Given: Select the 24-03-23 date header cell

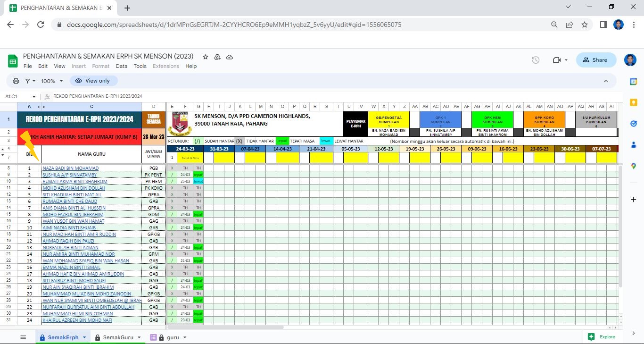Looking at the screenshot, I should [x=184, y=149].
